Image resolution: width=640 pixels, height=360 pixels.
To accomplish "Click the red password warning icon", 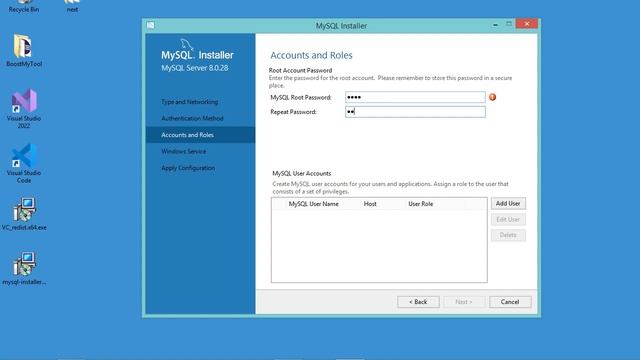I will pyautogui.click(x=493, y=97).
